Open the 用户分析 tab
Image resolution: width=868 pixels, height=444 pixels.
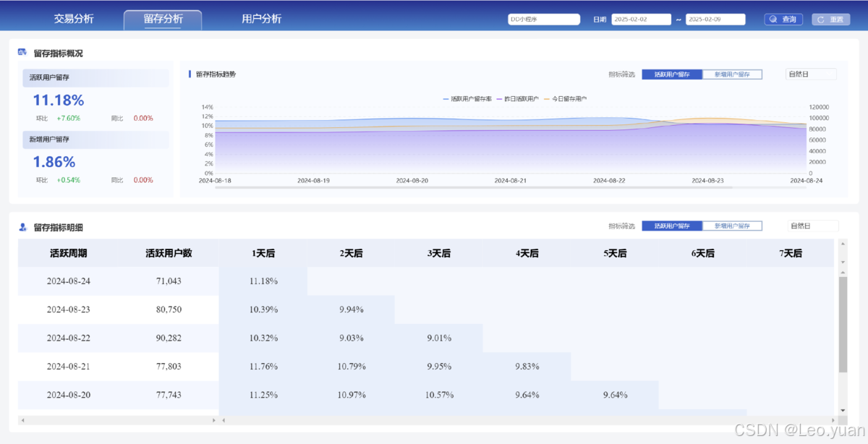pyautogui.click(x=261, y=20)
